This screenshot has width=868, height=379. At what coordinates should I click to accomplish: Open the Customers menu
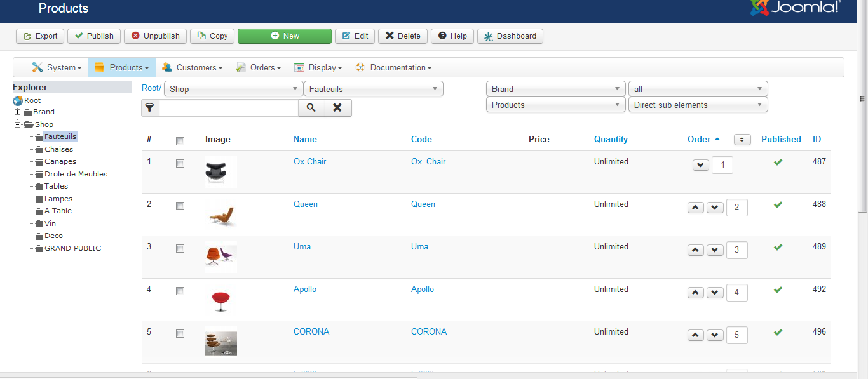click(193, 67)
